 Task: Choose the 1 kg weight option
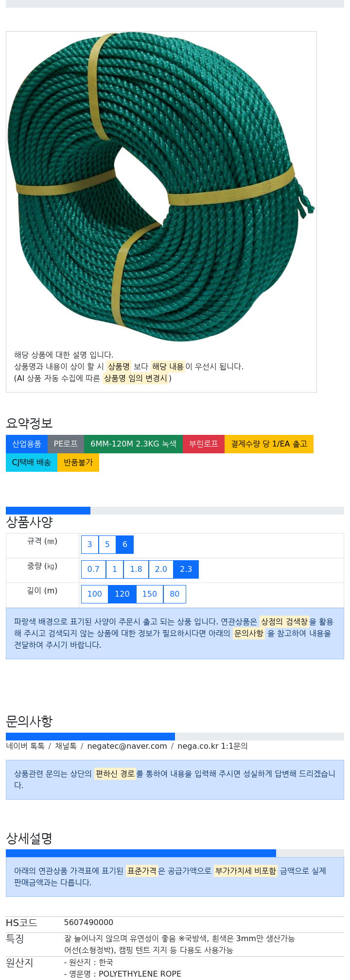pyautogui.click(x=115, y=569)
